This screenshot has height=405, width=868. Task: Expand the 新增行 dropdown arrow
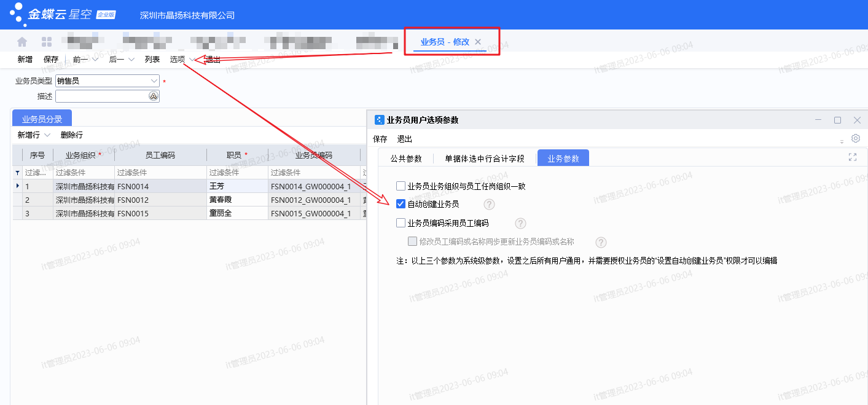tap(47, 135)
